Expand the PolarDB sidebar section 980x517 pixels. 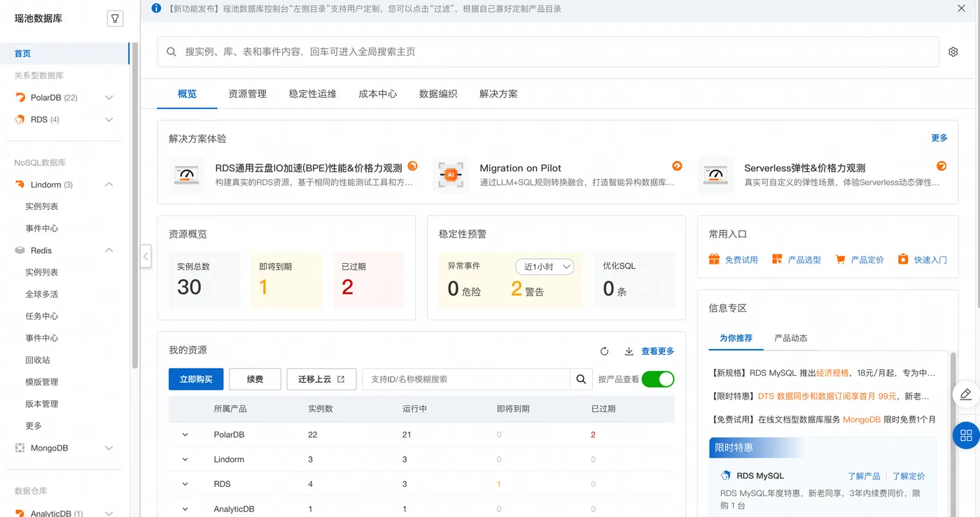tap(108, 98)
